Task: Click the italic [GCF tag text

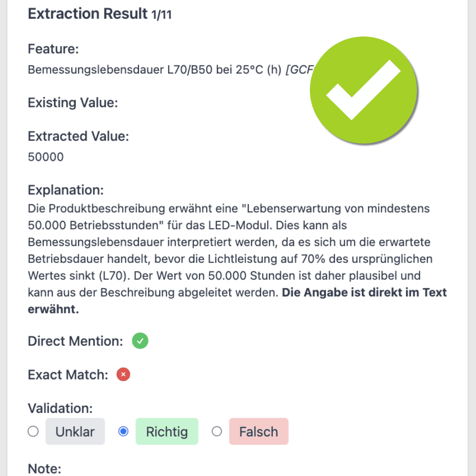Action: tap(299, 70)
